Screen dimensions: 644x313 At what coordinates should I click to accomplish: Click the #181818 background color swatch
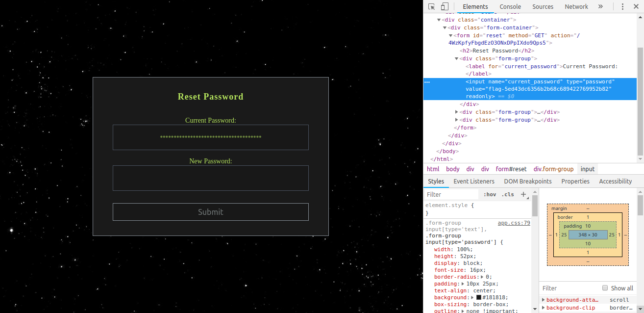tap(478, 297)
